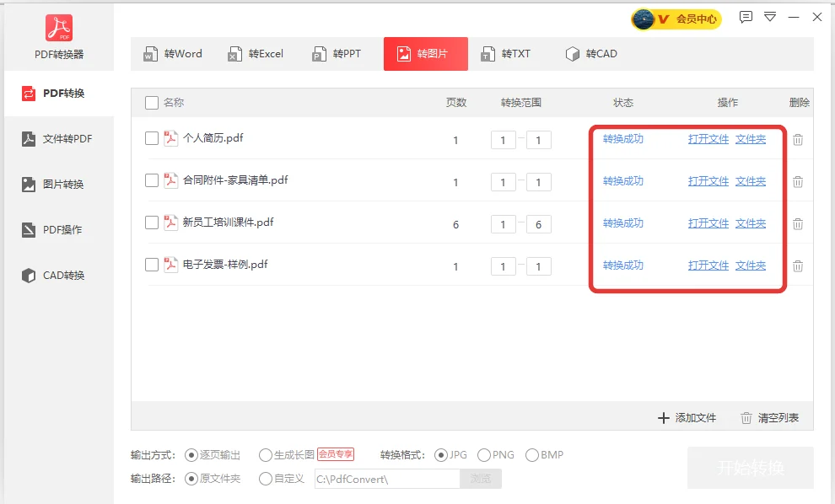Select 原文件夹 as the output path
This screenshot has height=504, width=835.
coord(191,479)
